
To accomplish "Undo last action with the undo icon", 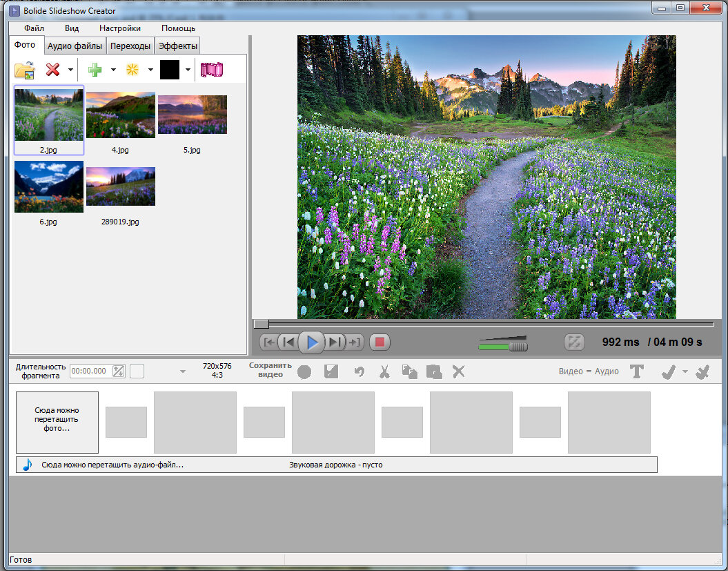I will (x=359, y=371).
